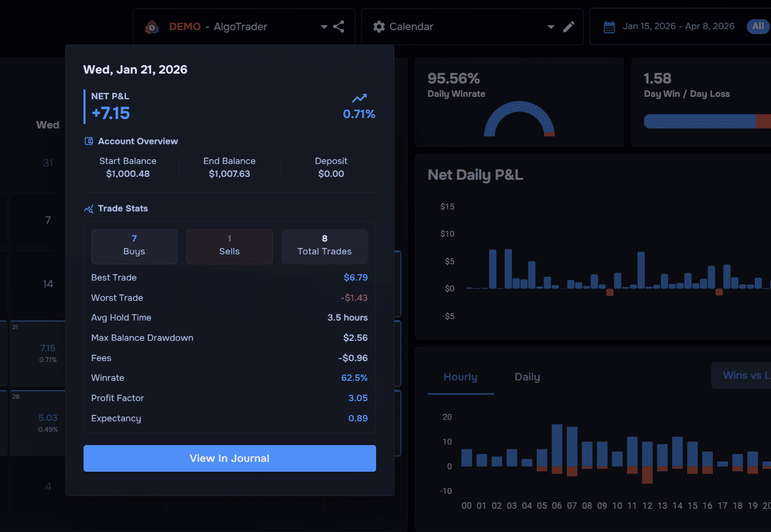Click the Wins vs Losses button
The height and width of the screenshot is (532, 771).
pos(746,375)
